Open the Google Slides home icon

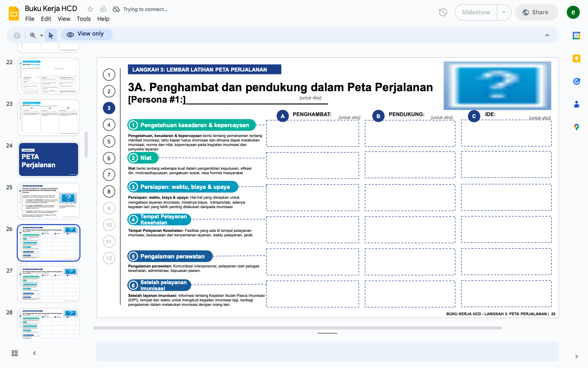(14, 13)
